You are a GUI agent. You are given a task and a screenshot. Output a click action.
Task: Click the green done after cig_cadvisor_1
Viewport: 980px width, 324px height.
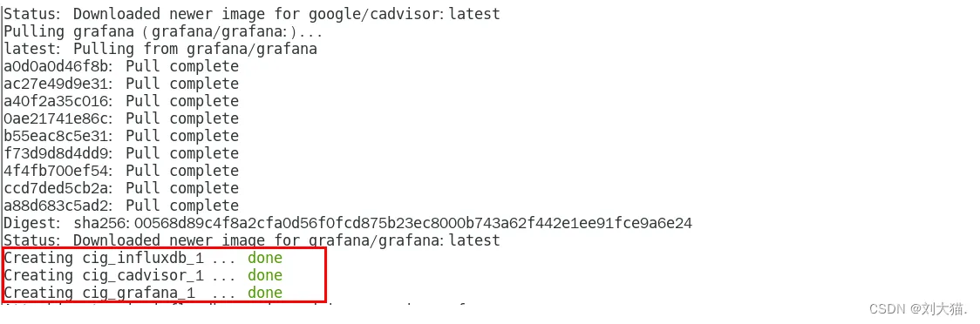point(265,275)
